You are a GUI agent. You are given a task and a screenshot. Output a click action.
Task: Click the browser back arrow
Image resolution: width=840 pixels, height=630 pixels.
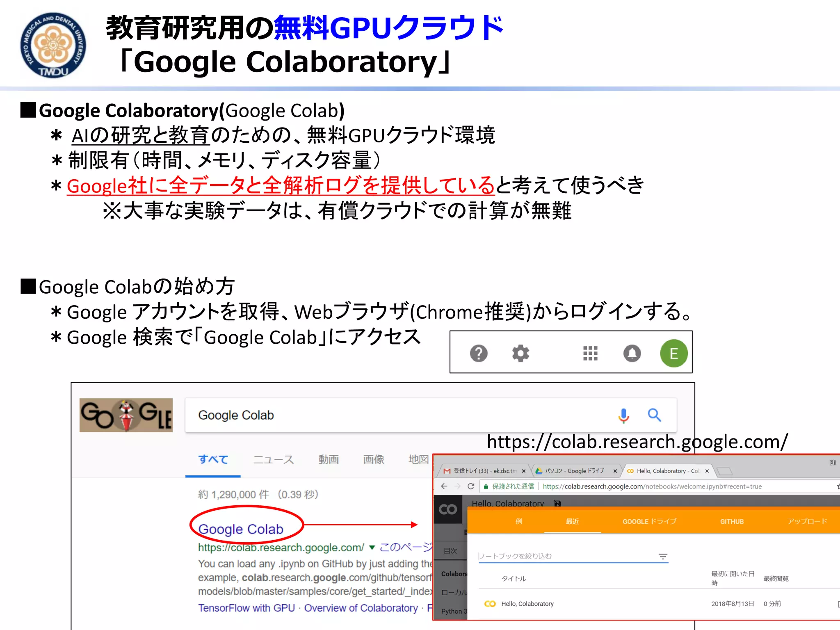444,486
